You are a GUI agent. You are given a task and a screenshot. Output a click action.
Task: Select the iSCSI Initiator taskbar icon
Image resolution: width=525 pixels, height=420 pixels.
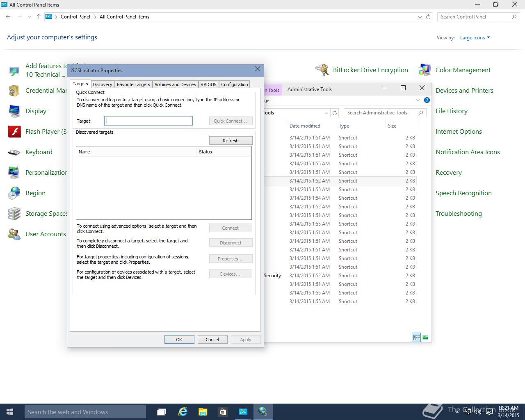coord(263,412)
